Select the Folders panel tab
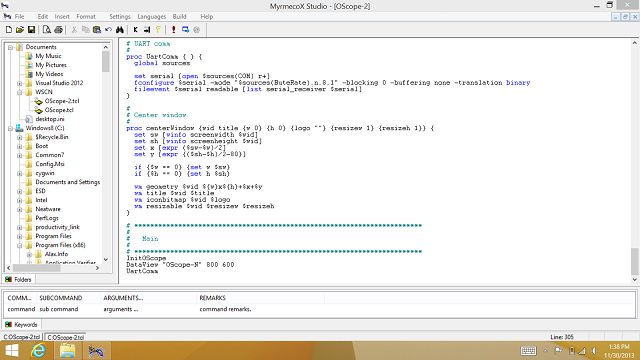 point(19,280)
